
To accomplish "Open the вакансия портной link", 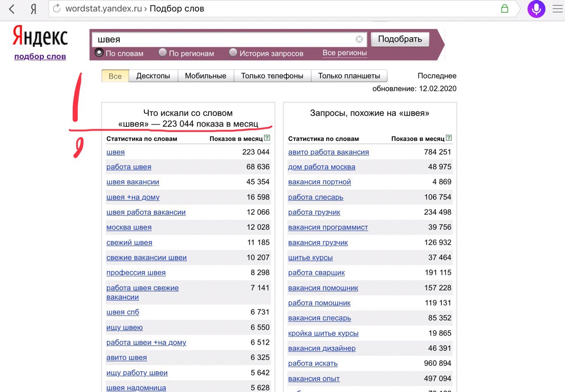I will click(x=320, y=182).
